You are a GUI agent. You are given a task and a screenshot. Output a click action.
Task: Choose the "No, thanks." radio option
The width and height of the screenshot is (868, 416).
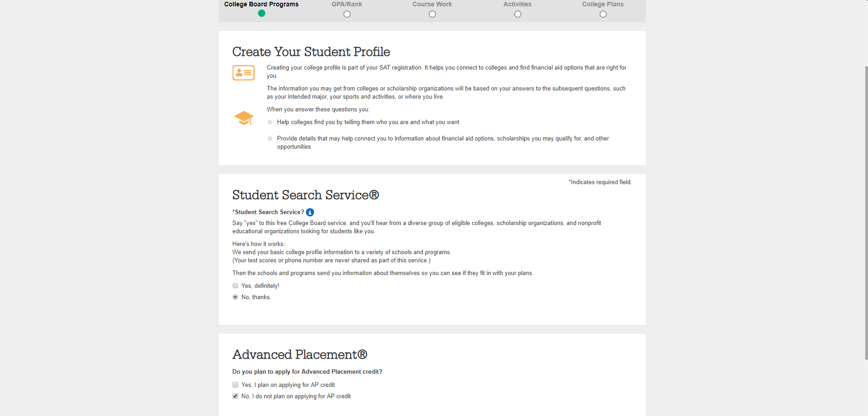(x=235, y=297)
